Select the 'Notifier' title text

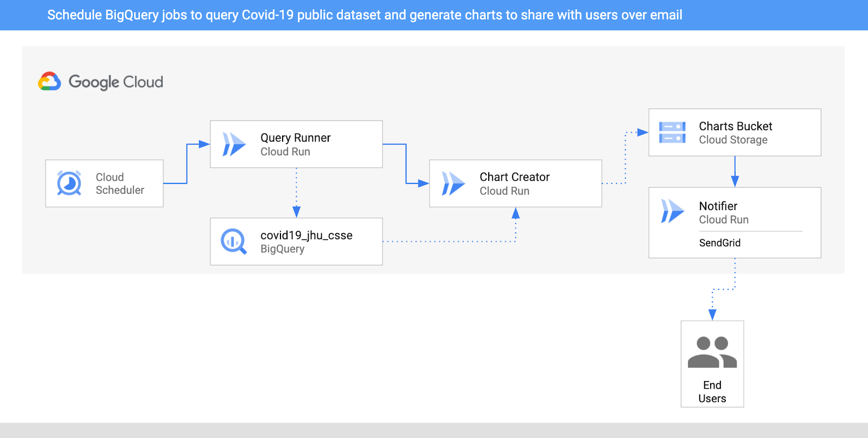point(718,206)
